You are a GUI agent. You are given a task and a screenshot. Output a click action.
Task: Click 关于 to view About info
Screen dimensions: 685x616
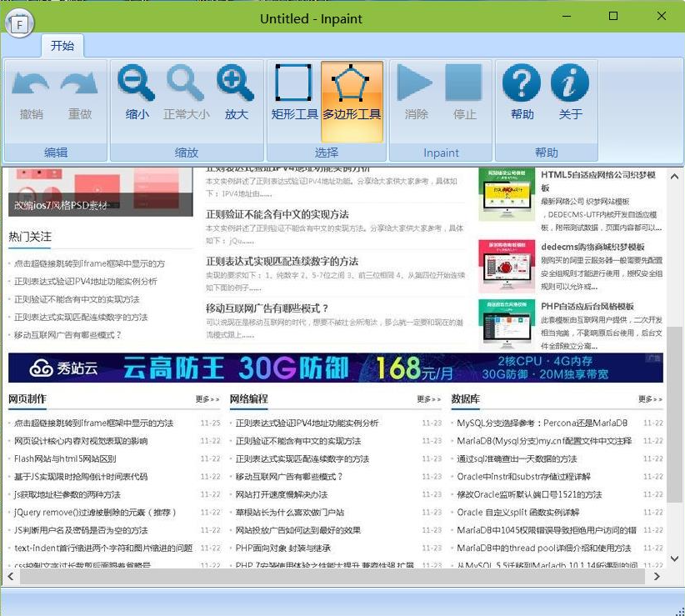pyautogui.click(x=570, y=92)
